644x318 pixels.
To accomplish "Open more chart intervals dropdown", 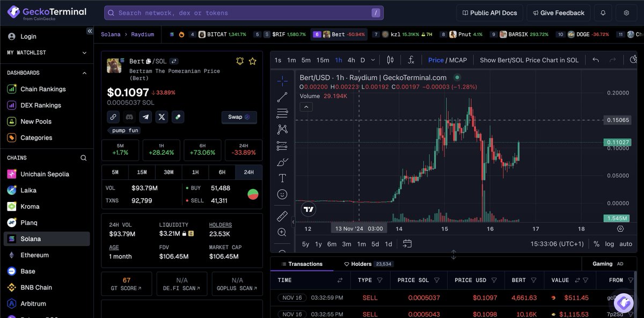I will point(373,60).
